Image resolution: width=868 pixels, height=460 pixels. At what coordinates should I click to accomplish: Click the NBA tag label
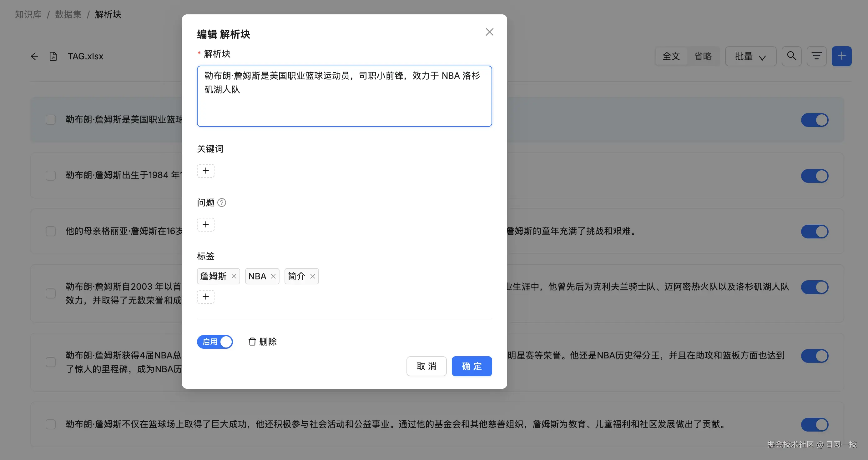(x=257, y=276)
